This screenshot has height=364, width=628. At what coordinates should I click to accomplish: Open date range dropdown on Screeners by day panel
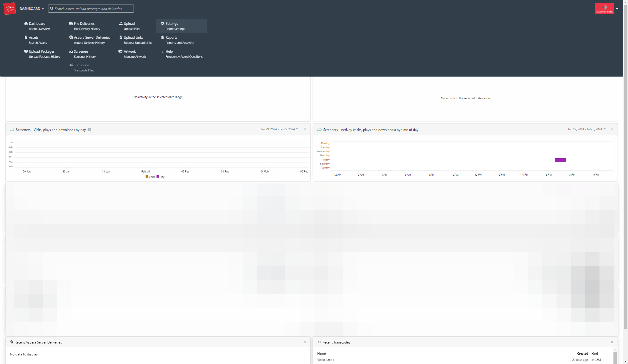tap(279, 129)
